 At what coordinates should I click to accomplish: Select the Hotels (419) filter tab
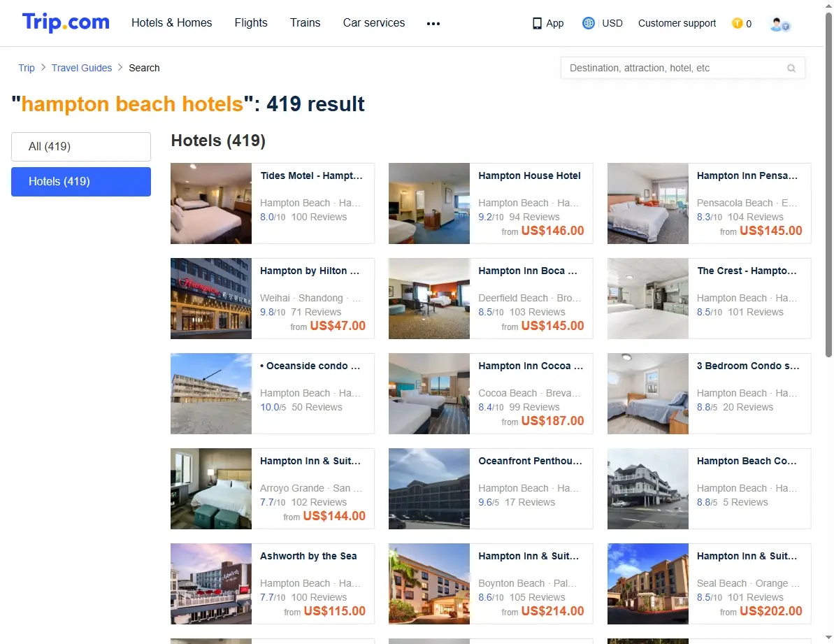pos(81,181)
